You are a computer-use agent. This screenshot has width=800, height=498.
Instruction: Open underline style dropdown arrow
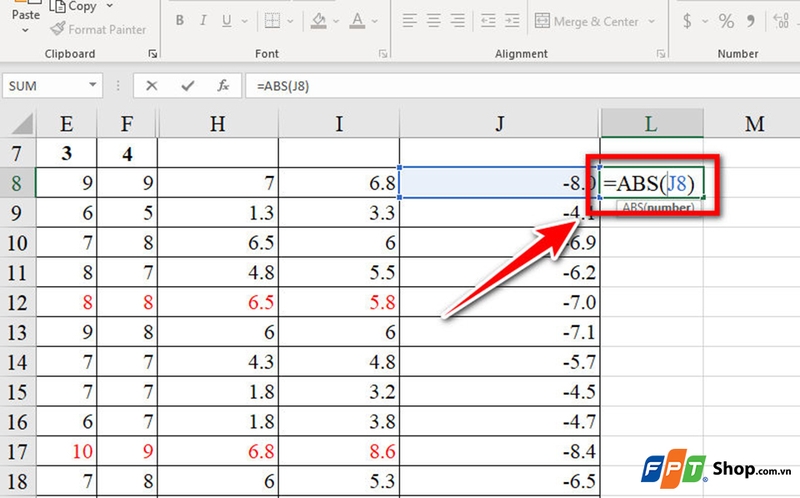pos(244,21)
